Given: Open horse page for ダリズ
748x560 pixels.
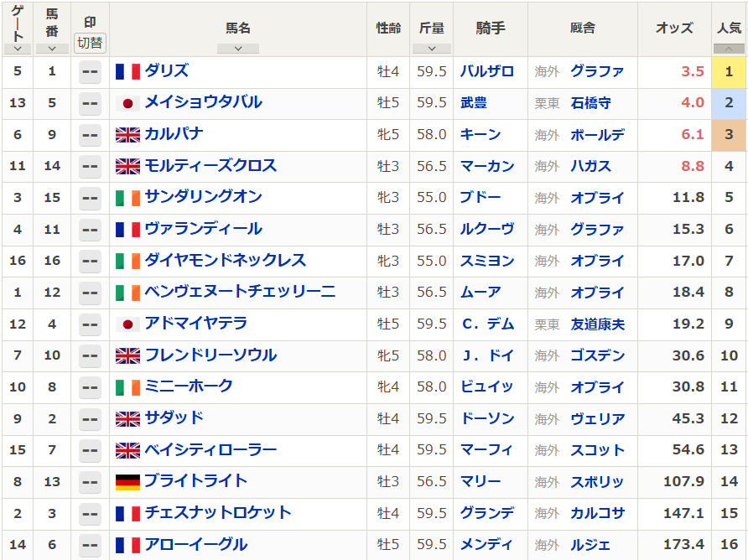Looking at the screenshot, I should 167,71.
